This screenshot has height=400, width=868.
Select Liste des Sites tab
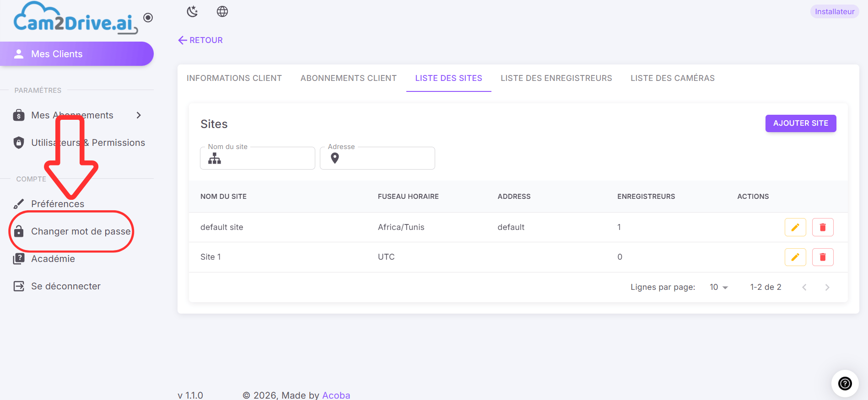click(x=449, y=78)
